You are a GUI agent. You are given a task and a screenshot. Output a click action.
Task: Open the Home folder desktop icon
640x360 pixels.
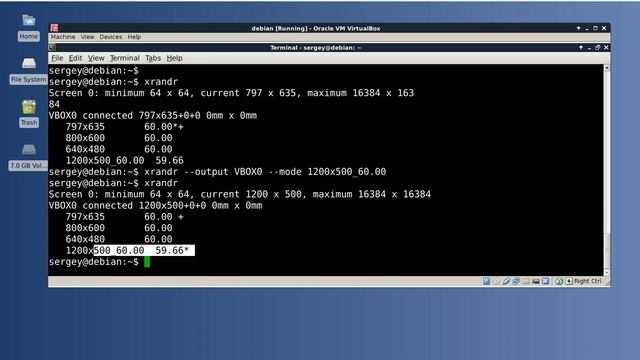pos(29,20)
